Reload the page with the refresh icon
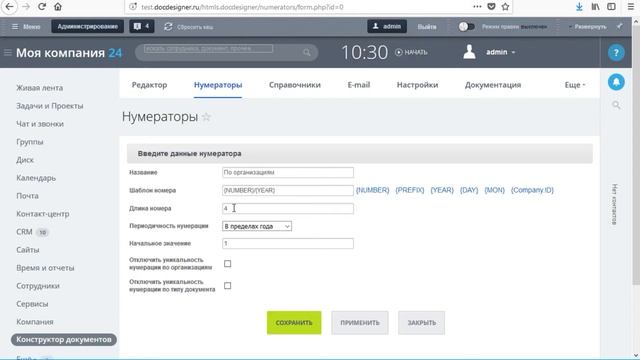640x360 pixels. coord(42,7)
